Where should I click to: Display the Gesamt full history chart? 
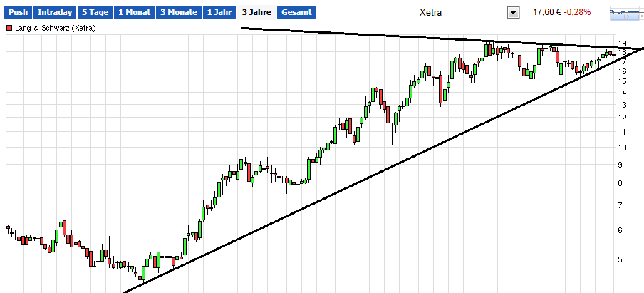coord(296,13)
